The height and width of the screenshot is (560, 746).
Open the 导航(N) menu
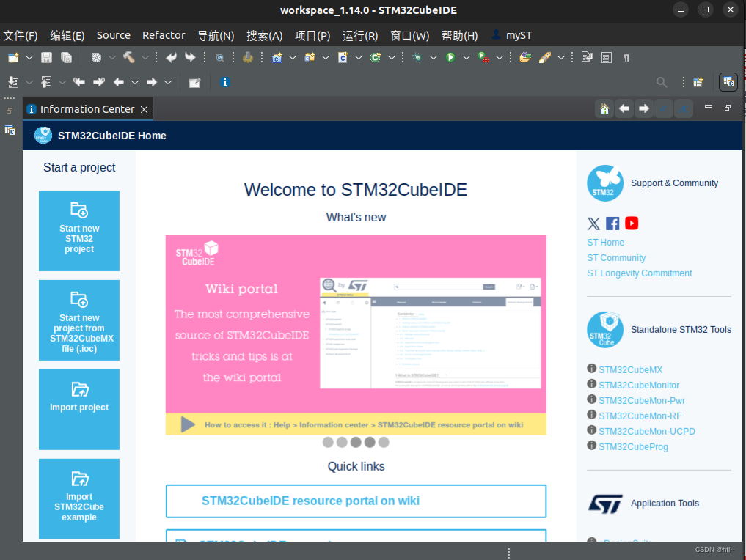215,35
